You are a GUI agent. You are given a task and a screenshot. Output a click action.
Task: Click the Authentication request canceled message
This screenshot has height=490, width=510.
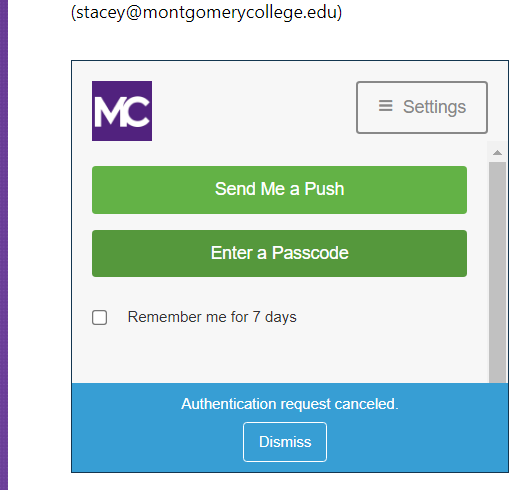coord(290,404)
